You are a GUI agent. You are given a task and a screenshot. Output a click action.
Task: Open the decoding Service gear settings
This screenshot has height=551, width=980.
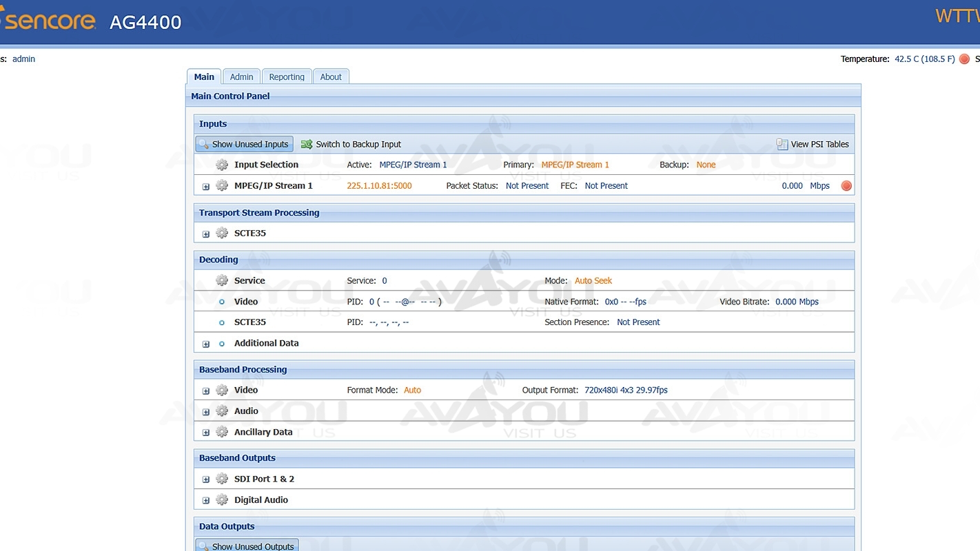click(x=222, y=280)
